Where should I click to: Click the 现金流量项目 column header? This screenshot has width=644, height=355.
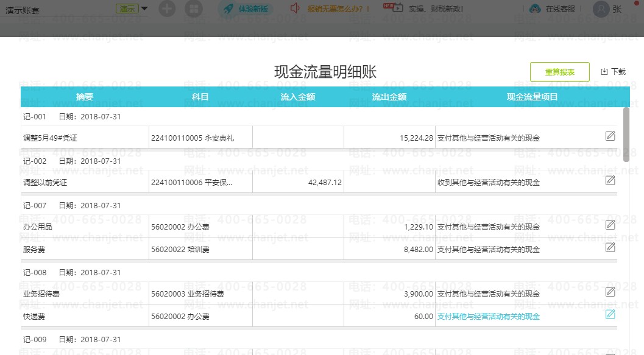(x=532, y=97)
